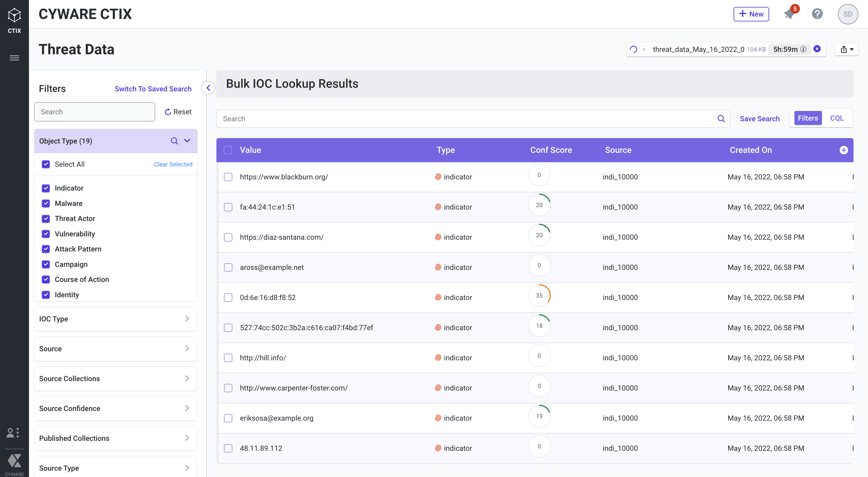This screenshot has height=477, width=868.
Task: Click the confidence score 35 gauge
Action: [x=539, y=296]
